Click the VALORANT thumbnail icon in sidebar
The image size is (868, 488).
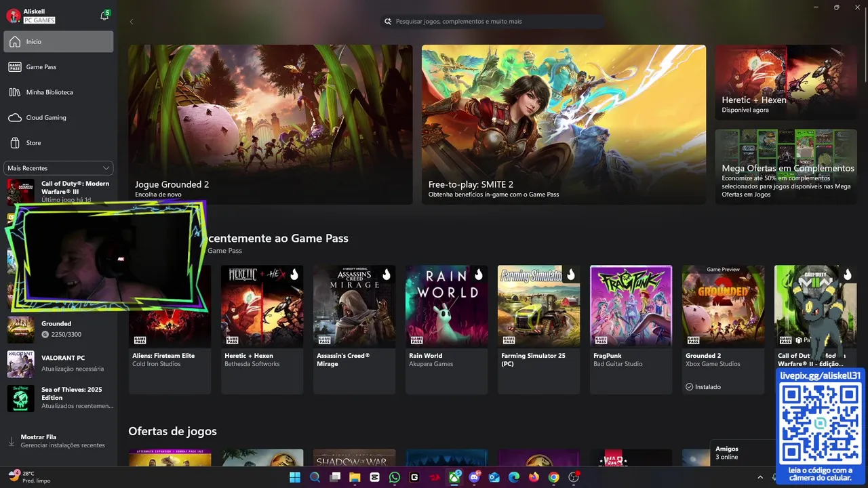[x=20, y=364]
